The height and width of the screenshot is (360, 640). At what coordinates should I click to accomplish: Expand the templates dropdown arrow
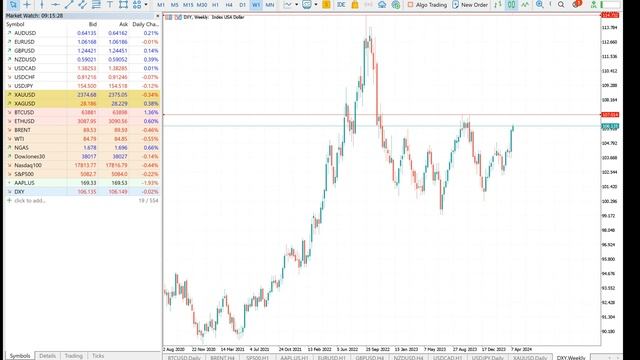click(x=316, y=4)
